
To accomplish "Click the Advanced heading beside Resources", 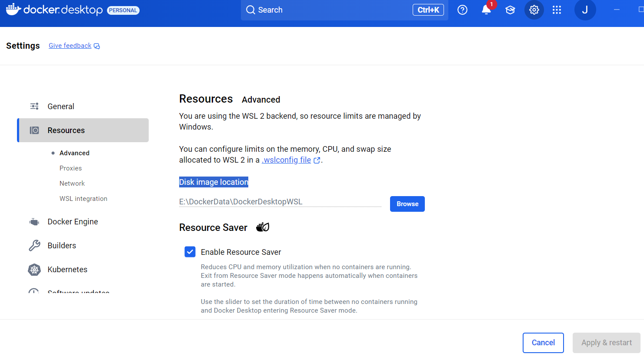I will [x=261, y=100].
